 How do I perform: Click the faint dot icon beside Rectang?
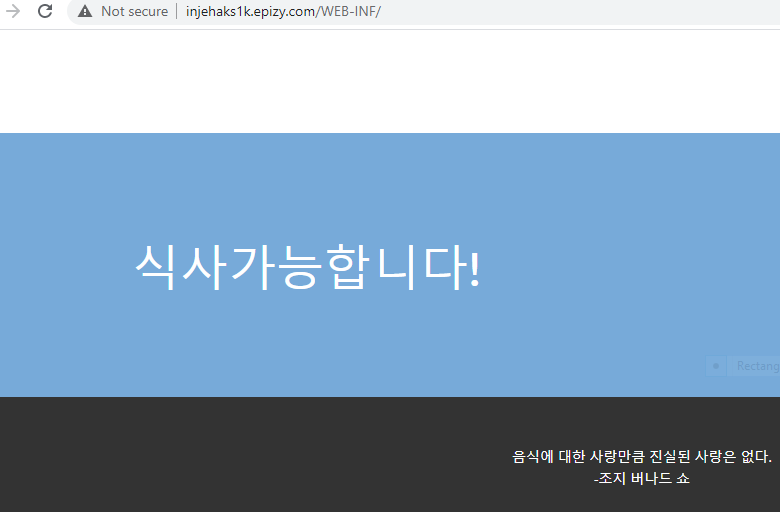coord(715,366)
